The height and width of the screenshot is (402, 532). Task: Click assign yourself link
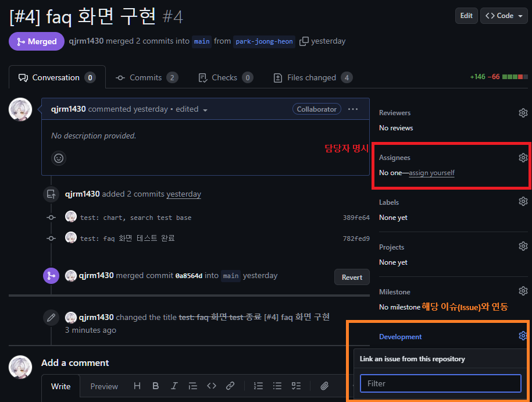click(431, 173)
